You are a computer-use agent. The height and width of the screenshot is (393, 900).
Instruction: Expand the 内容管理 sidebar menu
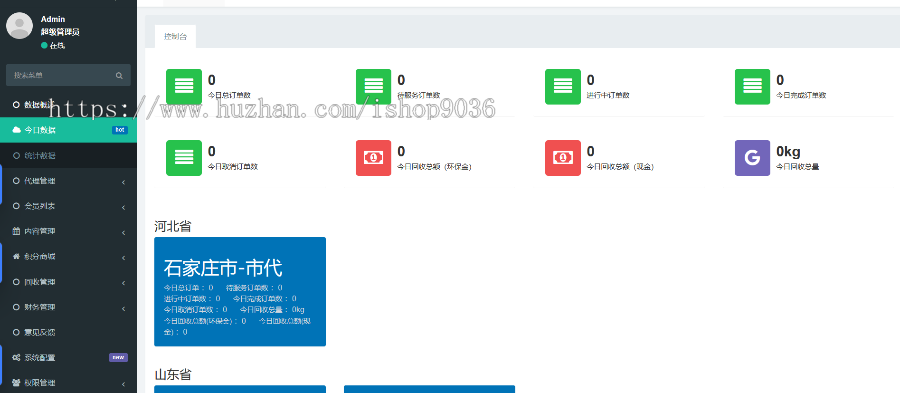point(68,231)
